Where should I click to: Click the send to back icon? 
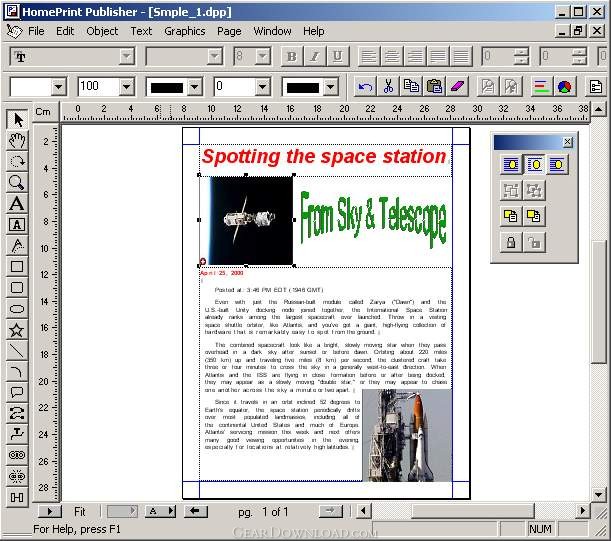coord(534,216)
